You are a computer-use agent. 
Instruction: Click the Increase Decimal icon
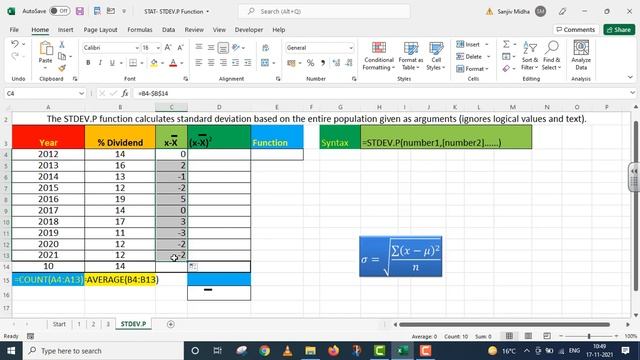(336, 63)
